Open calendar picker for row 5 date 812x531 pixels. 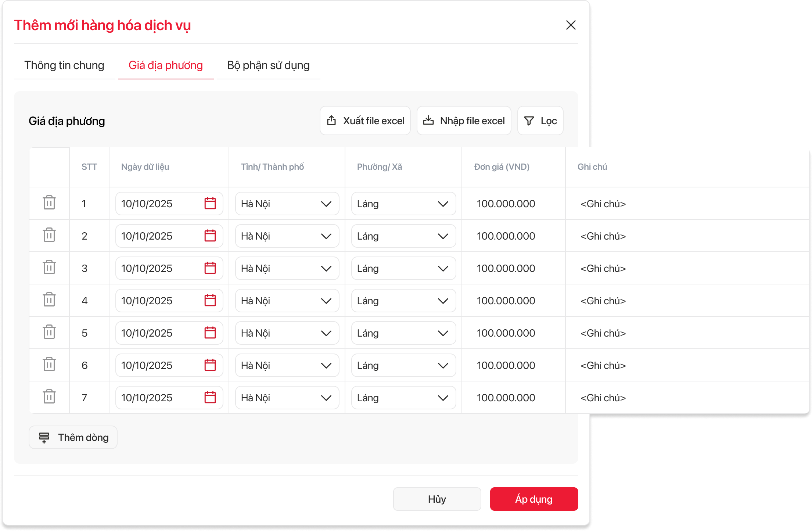tap(210, 333)
